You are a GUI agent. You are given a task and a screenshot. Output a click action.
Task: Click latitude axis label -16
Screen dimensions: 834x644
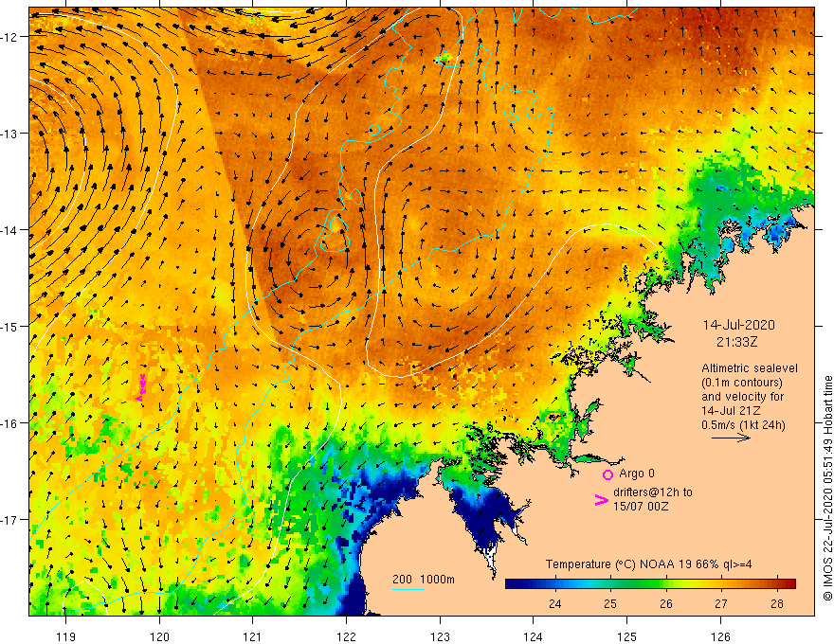coord(9,423)
